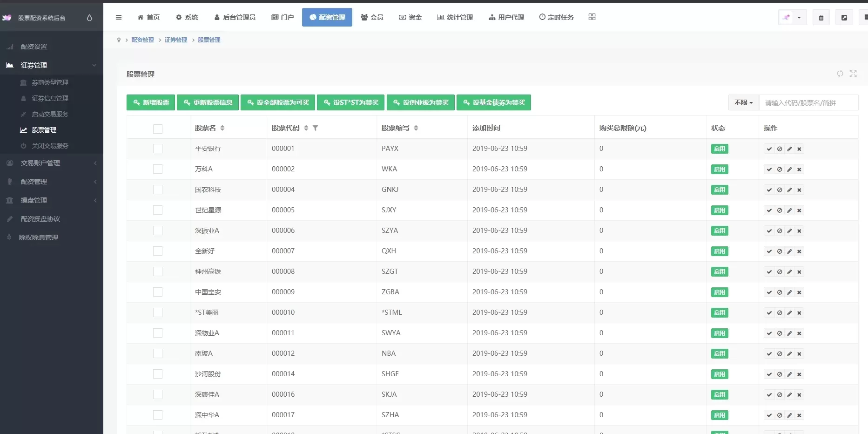This screenshot has height=434, width=868.
Task: Click the edit pencil icon for 深中华A
Action: click(789, 415)
